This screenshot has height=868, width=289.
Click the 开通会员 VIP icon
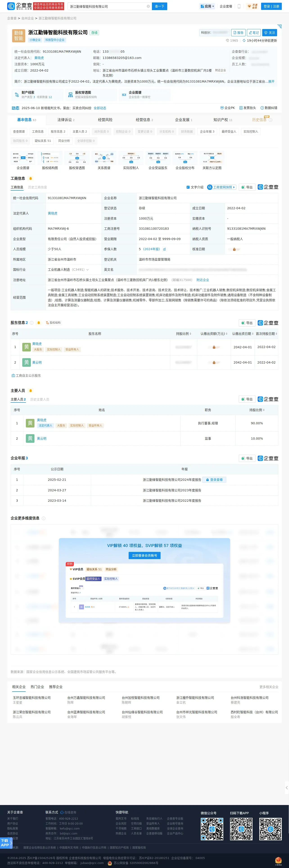pos(252,6)
